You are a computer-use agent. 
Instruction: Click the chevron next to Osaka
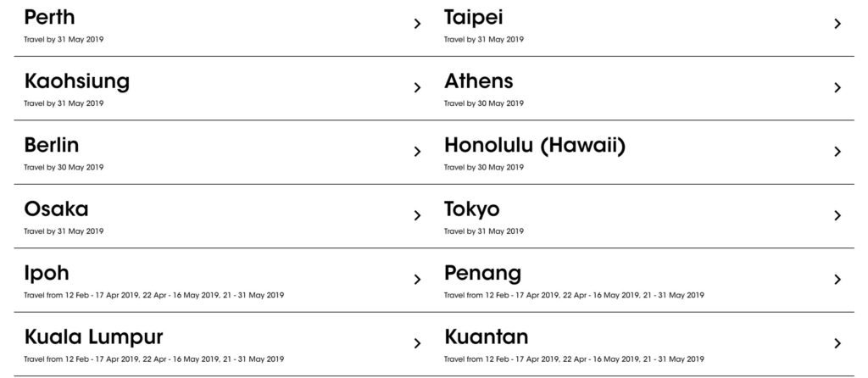tap(417, 215)
